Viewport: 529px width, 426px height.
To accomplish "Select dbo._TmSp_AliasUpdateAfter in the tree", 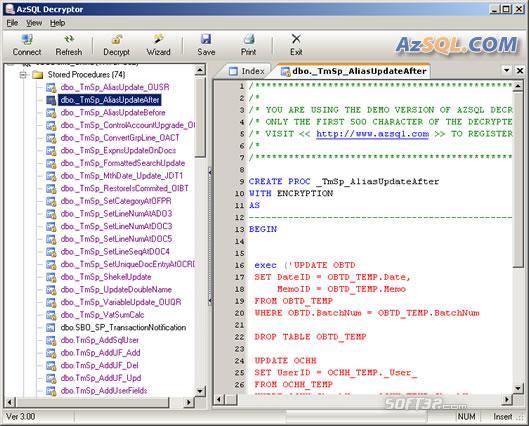I will click(x=110, y=100).
